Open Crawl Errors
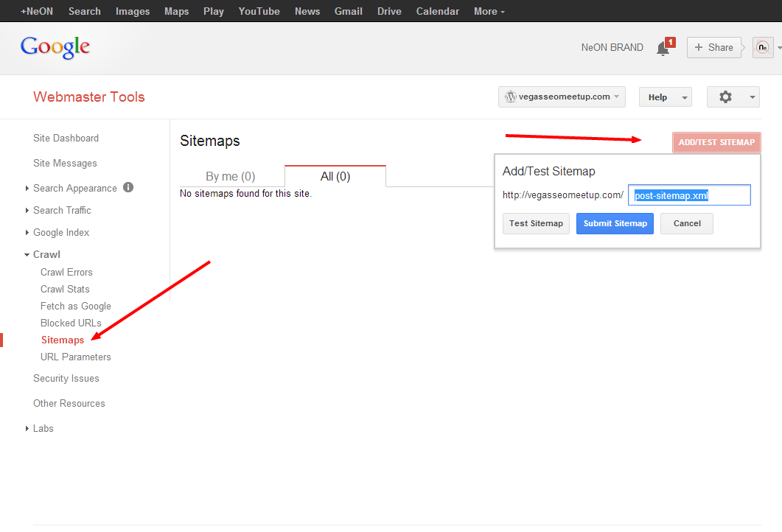782x532 pixels. pyautogui.click(x=66, y=272)
